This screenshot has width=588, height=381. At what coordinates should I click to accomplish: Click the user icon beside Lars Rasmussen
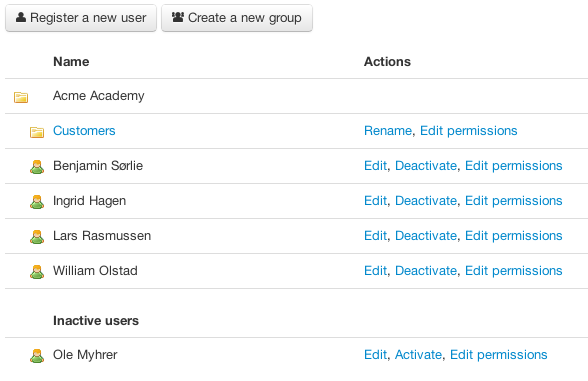coord(37,237)
